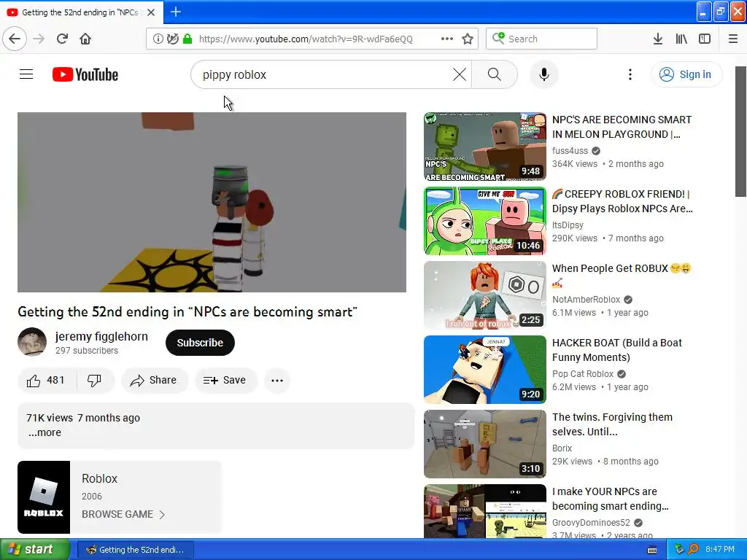This screenshot has width=747, height=560.
Task: Share this video
Action: pyautogui.click(x=155, y=380)
